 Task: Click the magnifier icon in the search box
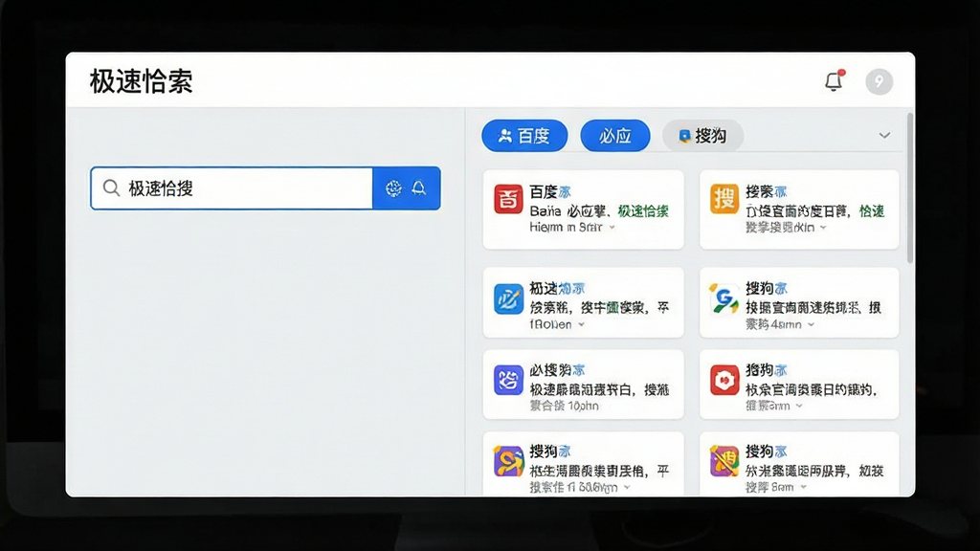tap(111, 188)
